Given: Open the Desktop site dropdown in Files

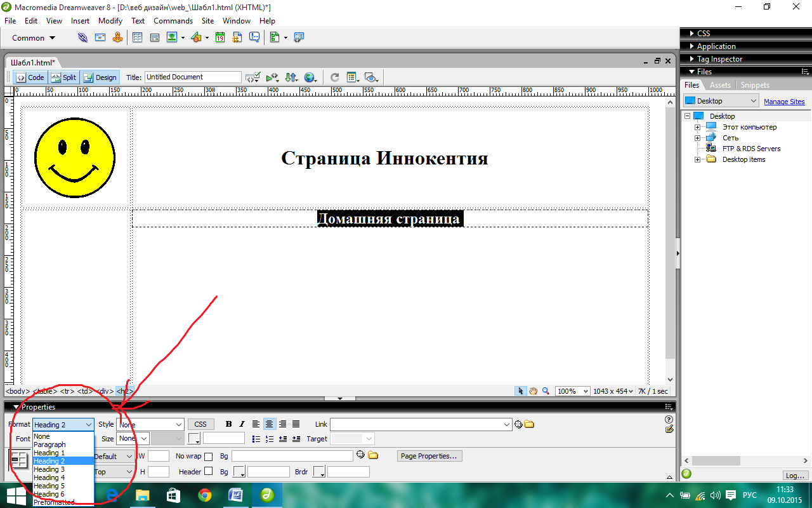Looking at the screenshot, I should coord(721,101).
